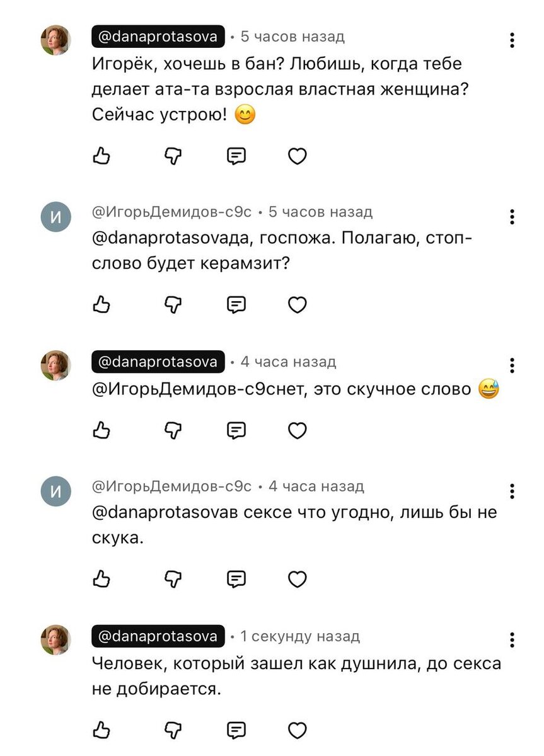544x756 pixels.
Task: Open options menu of the newest comment
Action: tap(512, 640)
